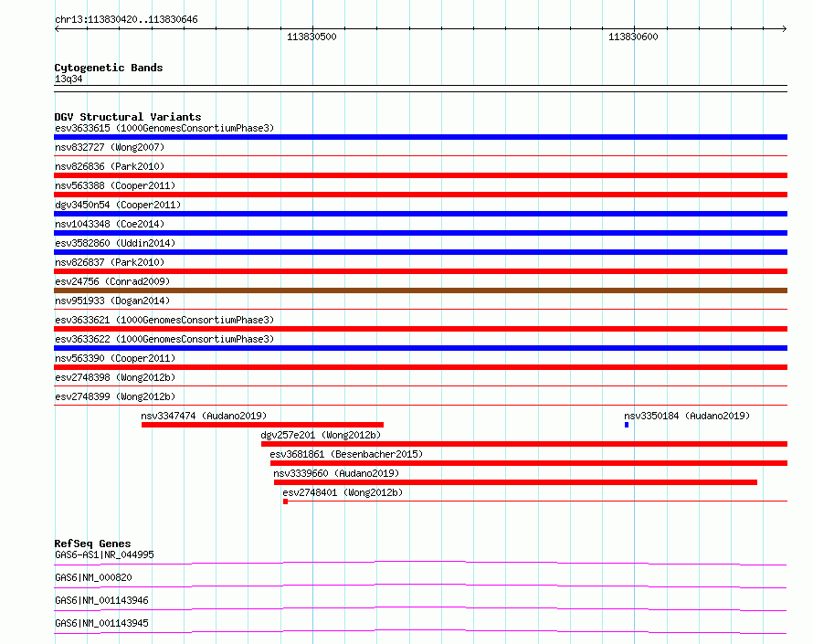
Task: Click the red bar under esv3633621
Action: click(x=420, y=329)
